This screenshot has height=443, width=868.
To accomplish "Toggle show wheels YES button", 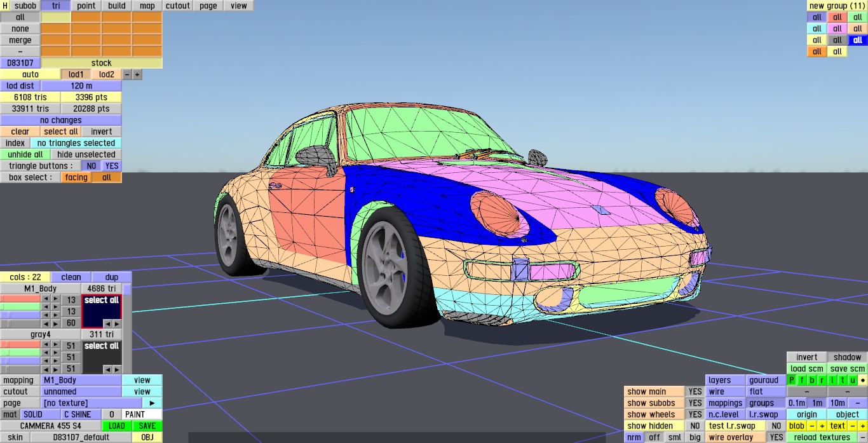I will pos(695,414).
